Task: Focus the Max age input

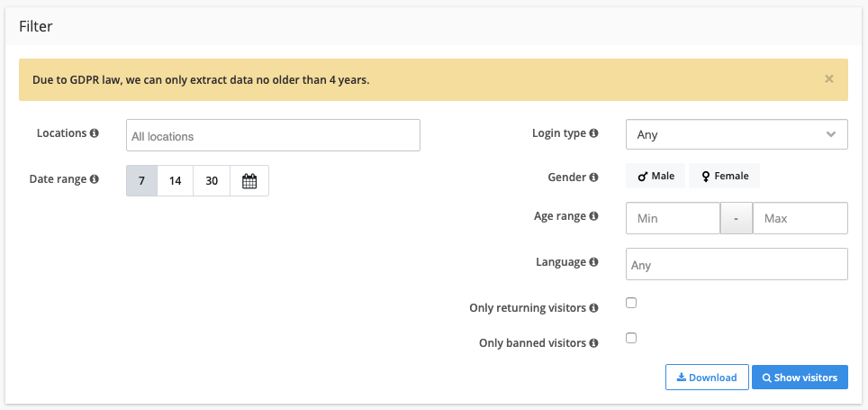Action: [x=800, y=218]
